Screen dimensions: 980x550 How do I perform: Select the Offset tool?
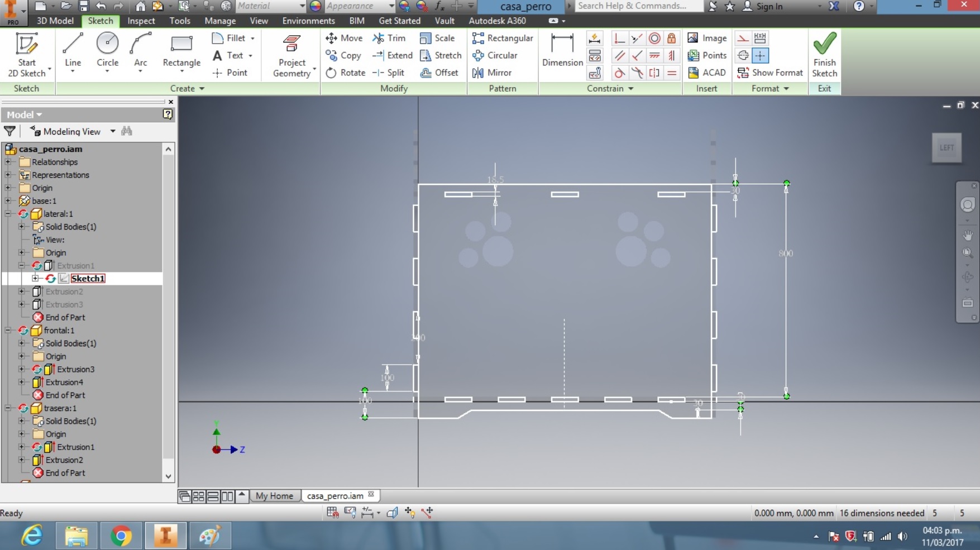tap(439, 73)
